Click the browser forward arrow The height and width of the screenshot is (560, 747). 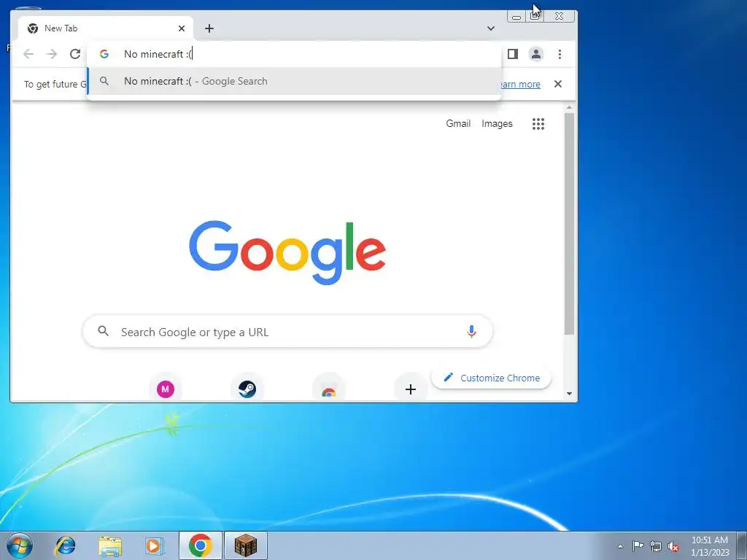click(52, 54)
